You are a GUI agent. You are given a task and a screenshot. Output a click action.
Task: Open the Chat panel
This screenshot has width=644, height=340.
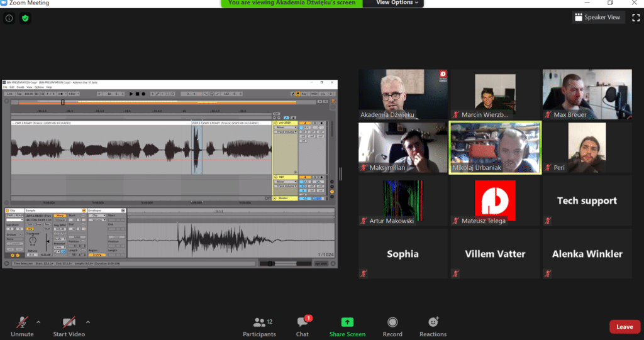(303, 327)
